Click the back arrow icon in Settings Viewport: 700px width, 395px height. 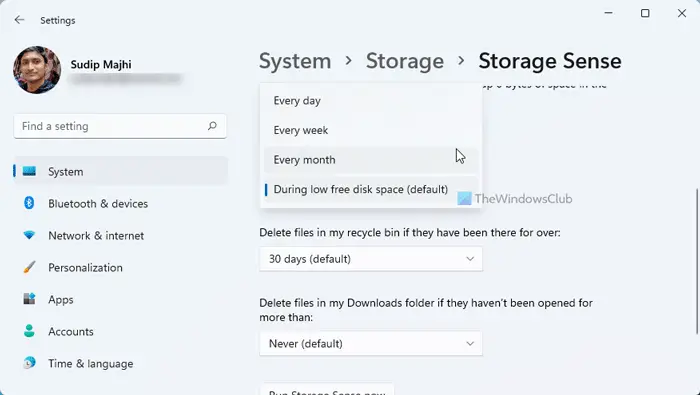[19, 20]
